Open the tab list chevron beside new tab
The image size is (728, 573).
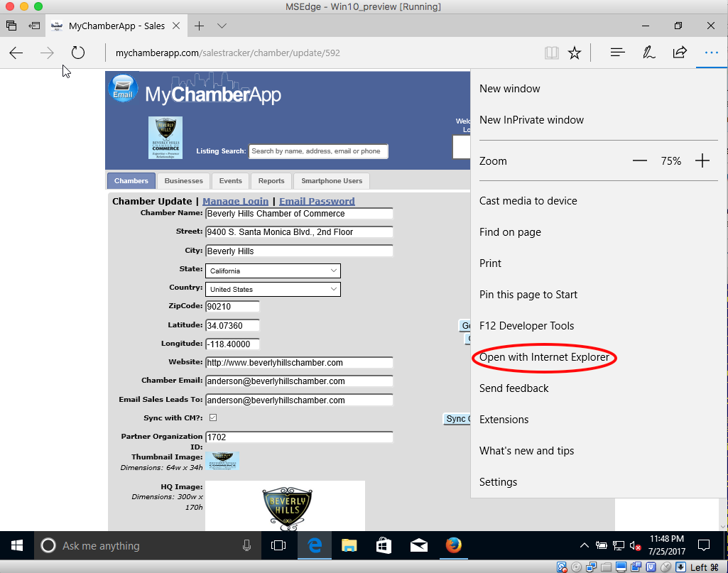222,26
